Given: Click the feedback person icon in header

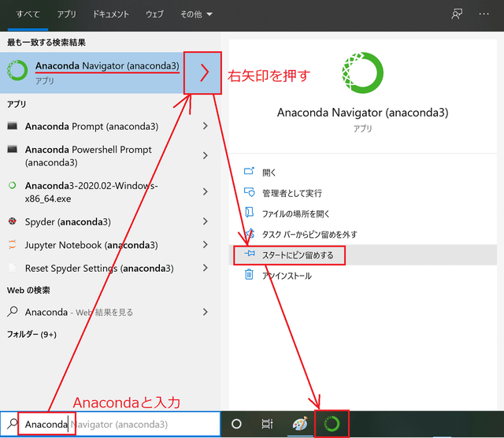Looking at the screenshot, I should 457,14.
